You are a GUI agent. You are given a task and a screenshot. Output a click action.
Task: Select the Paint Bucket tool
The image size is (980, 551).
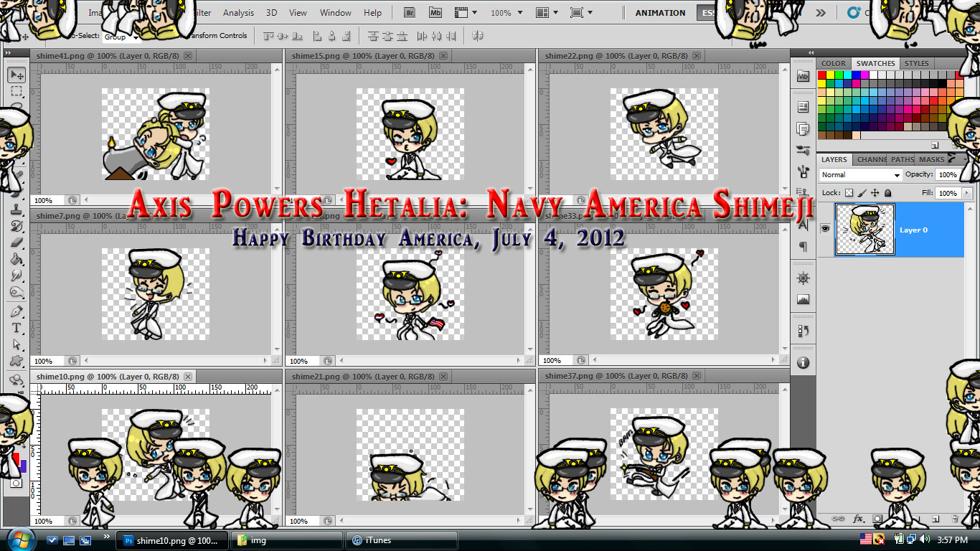pos(17,259)
